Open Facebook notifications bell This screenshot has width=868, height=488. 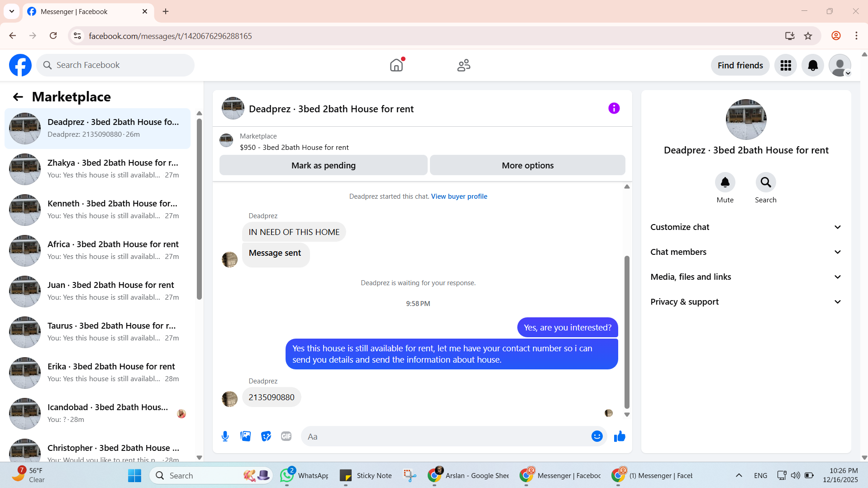[x=813, y=65]
